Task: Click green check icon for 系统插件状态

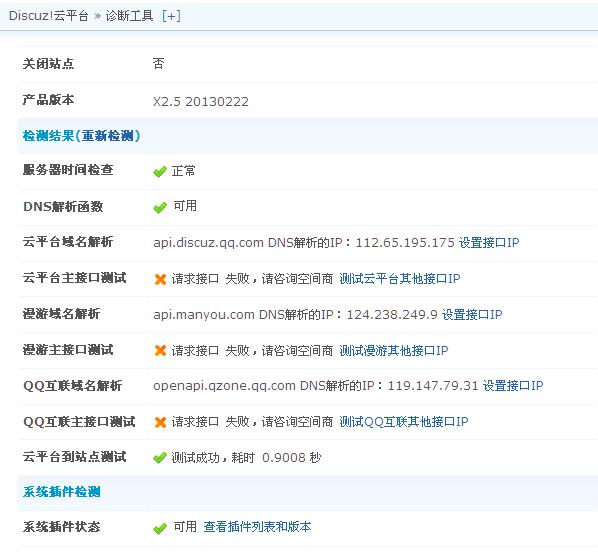Action: tap(160, 528)
